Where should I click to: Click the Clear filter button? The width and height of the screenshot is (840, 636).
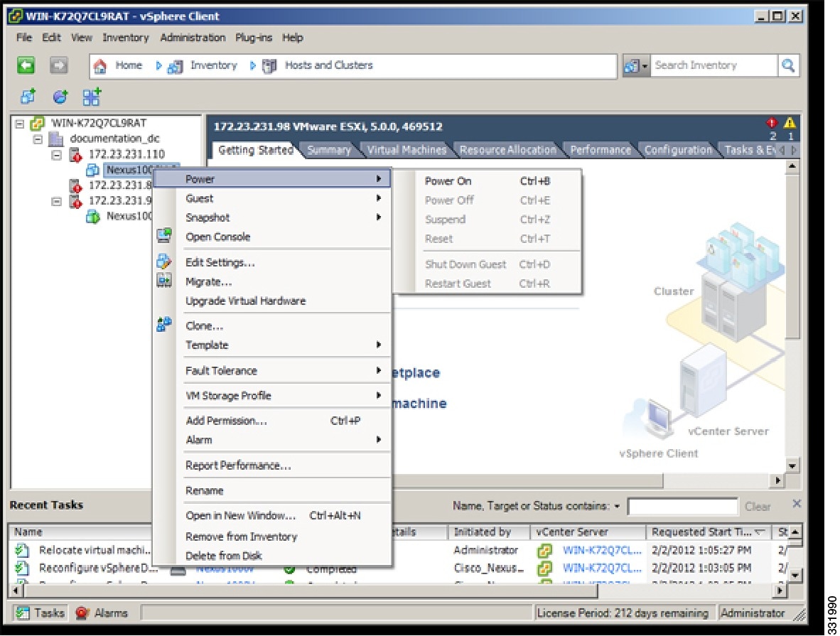click(758, 507)
